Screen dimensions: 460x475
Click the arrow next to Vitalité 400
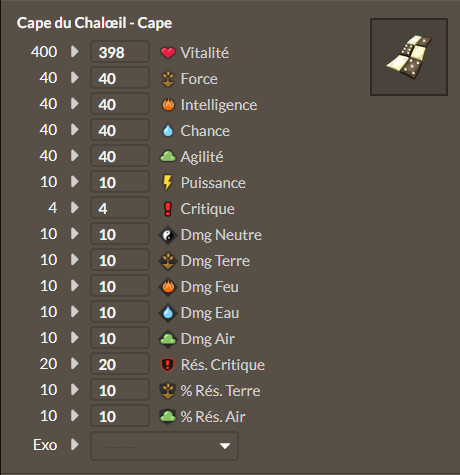75,52
